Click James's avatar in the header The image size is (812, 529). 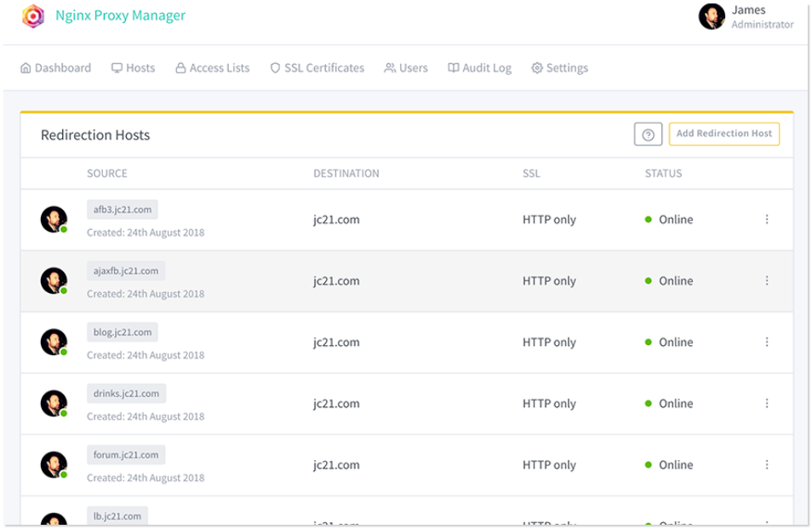coord(712,16)
